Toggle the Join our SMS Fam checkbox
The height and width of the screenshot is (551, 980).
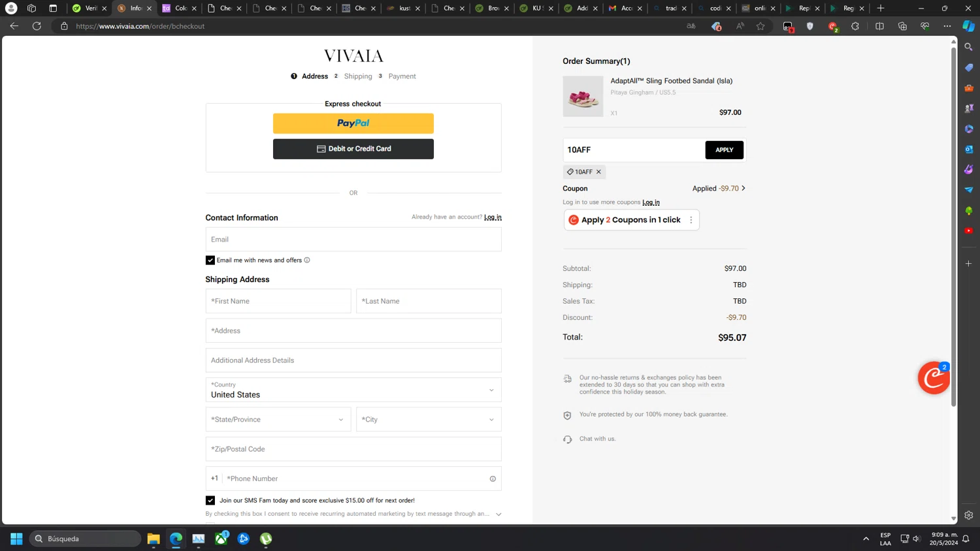(x=210, y=500)
